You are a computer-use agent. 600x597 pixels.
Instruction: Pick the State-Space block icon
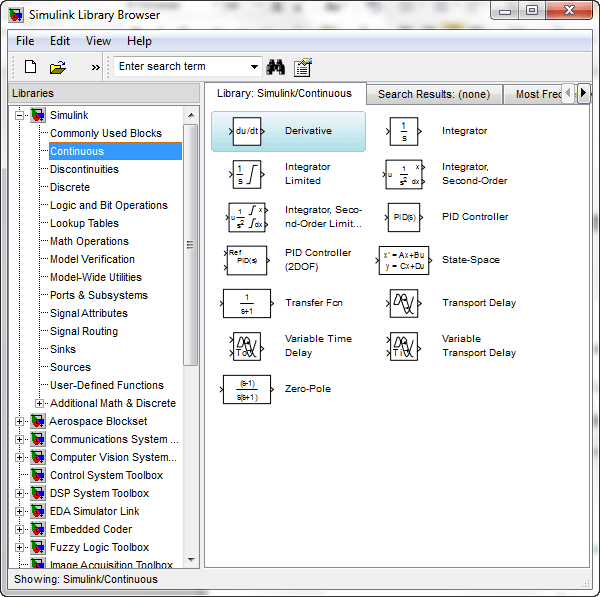(404, 260)
